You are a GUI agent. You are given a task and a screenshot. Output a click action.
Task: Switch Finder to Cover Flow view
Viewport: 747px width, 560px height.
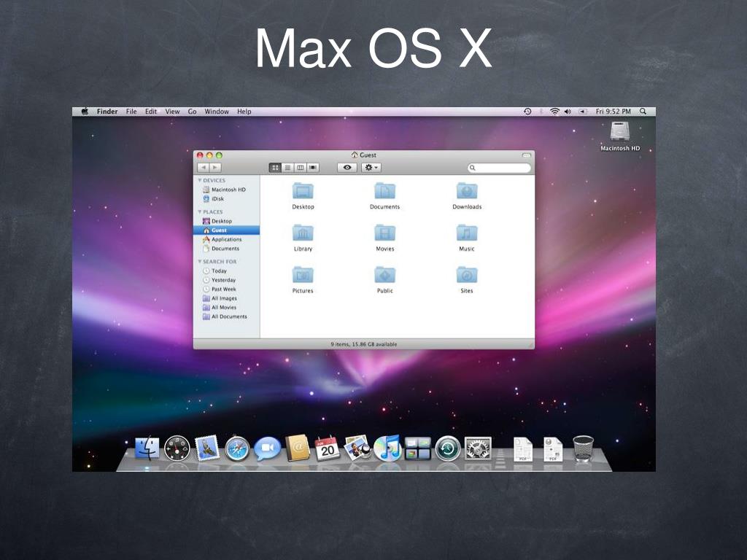pyautogui.click(x=313, y=168)
